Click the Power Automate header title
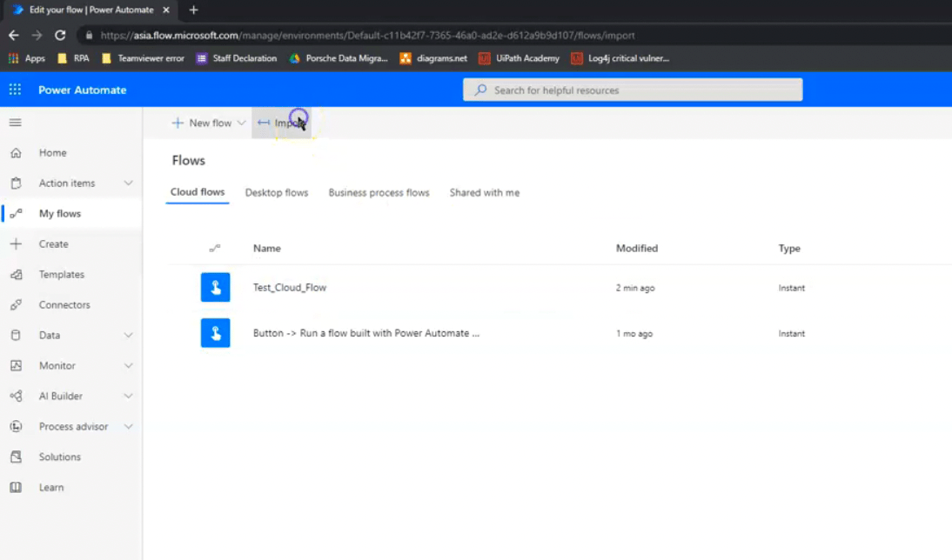The image size is (952, 560). [83, 90]
